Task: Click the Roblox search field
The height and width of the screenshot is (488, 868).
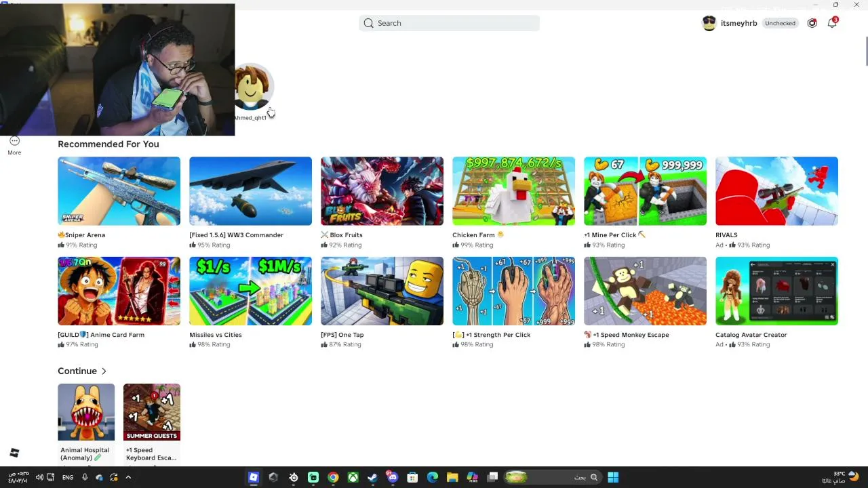Action: pyautogui.click(x=449, y=23)
